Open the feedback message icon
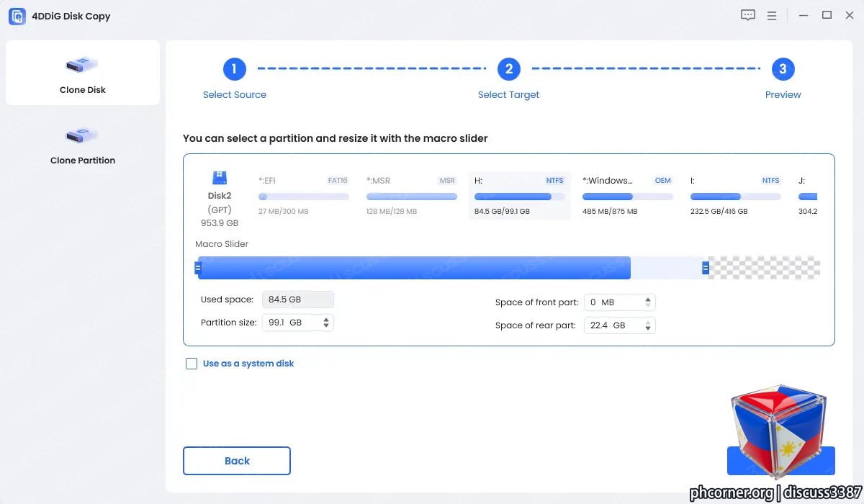 pos(748,15)
